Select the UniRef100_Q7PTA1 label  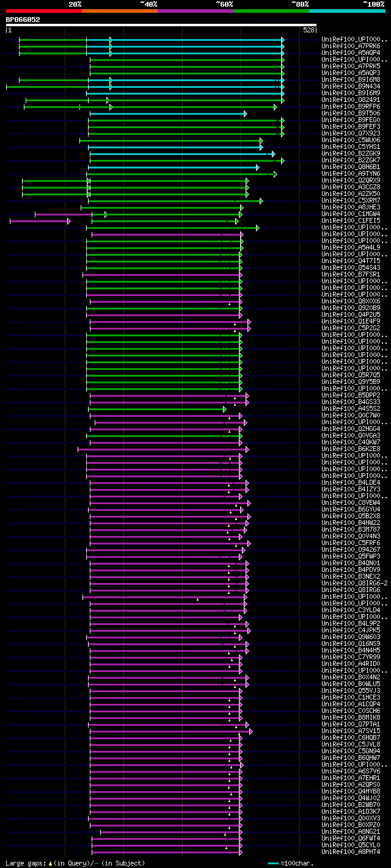pyautogui.click(x=351, y=724)
